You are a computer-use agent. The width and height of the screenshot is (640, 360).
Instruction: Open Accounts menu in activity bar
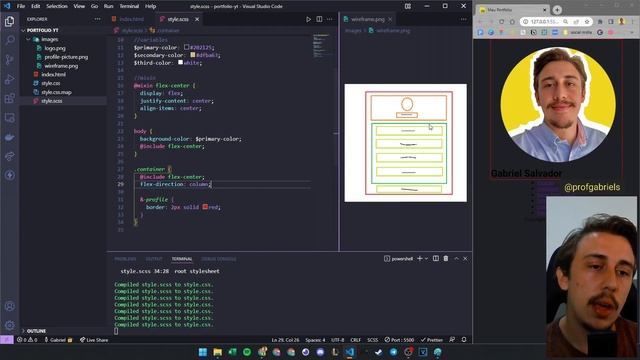[x=9, y=306]
